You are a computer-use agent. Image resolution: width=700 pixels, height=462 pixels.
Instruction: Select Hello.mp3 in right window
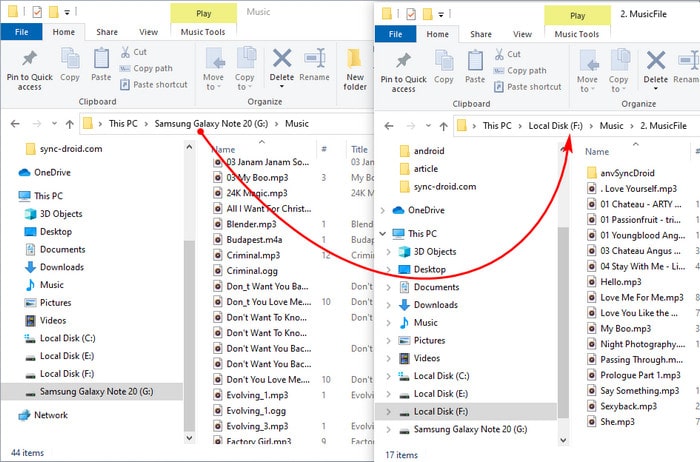point(621,282)
